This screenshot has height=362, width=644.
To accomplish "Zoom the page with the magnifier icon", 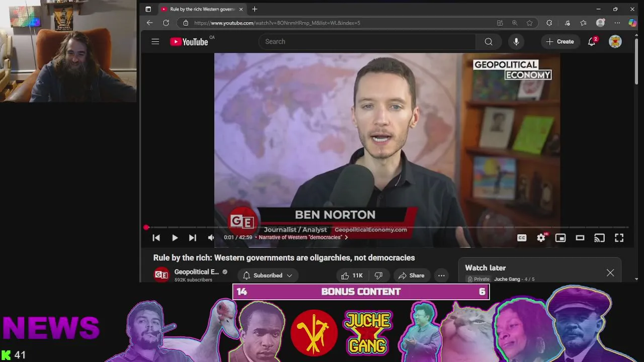I will tap(515, 23).
